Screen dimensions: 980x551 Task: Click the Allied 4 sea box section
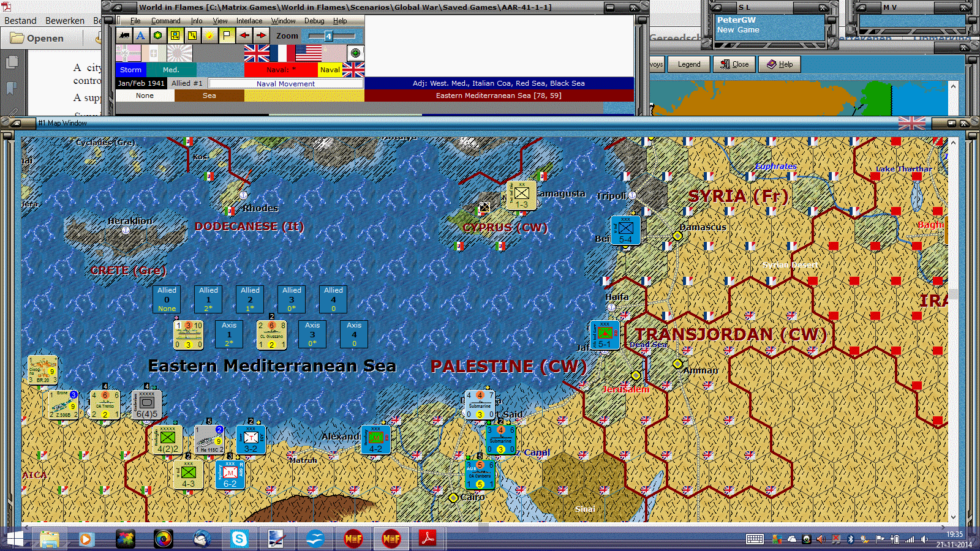click(333, 299)
